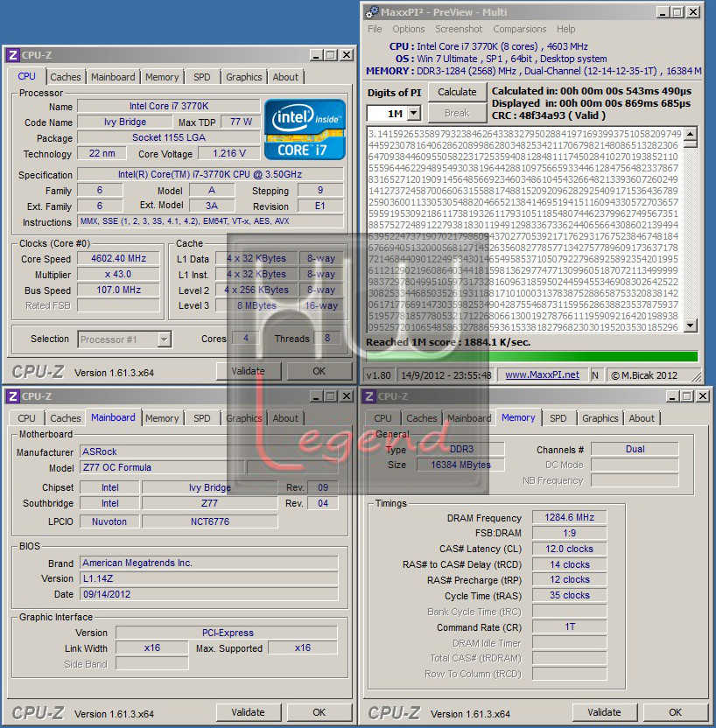The height and width of the screenshot is (728, 716).
Task: Click Validate in the CPU-Z memory timings window
Action: tap(604, 712)
